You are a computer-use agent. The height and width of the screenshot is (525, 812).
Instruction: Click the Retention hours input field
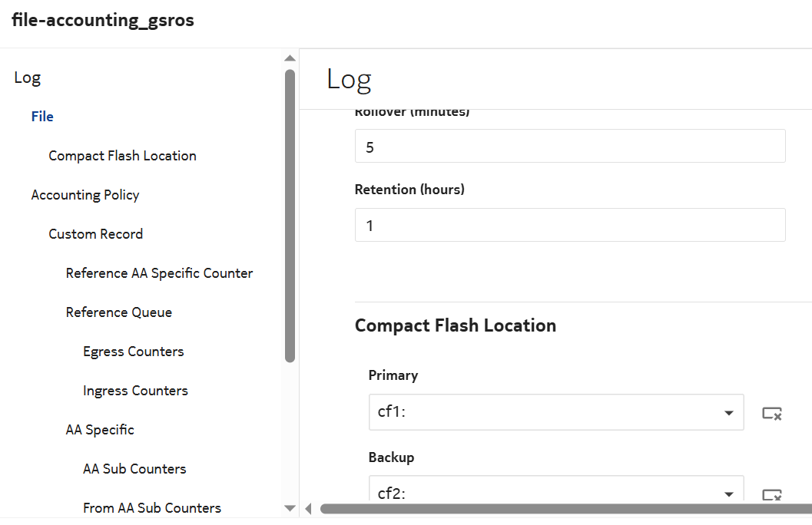tap(570, 225)
